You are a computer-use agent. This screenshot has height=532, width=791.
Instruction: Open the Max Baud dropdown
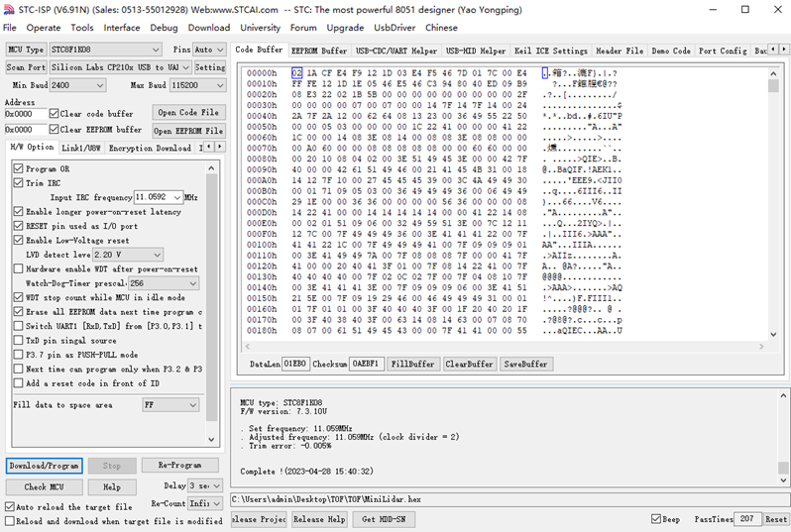[197, 85]
